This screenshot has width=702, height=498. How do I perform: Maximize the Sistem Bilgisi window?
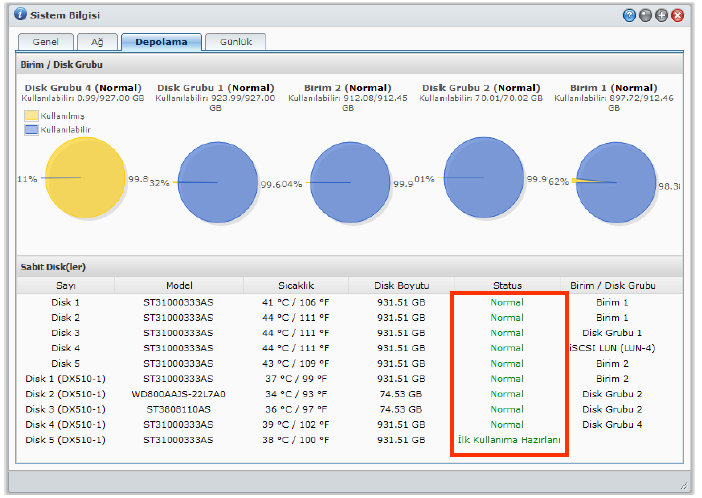pyautogui.click(x=661, y=16)
